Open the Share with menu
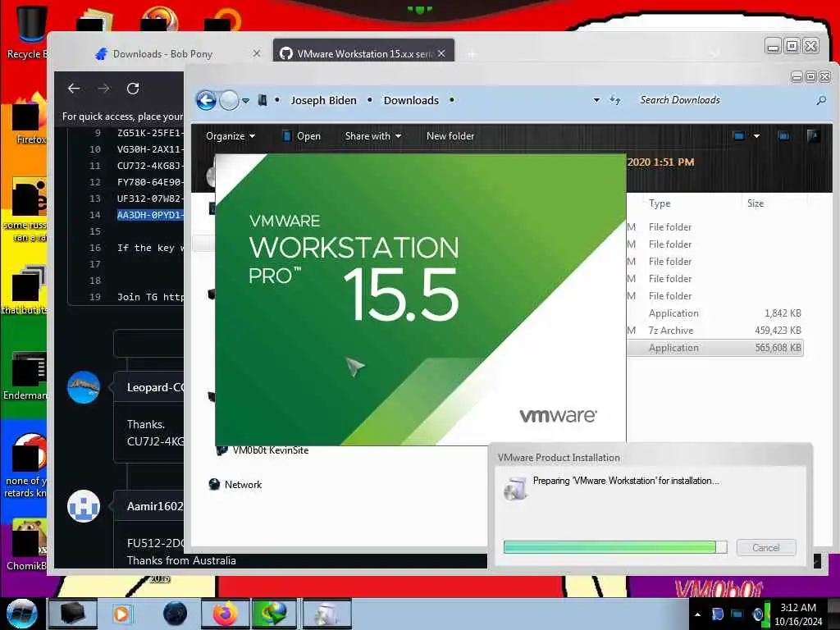 [x=373, y=136]
